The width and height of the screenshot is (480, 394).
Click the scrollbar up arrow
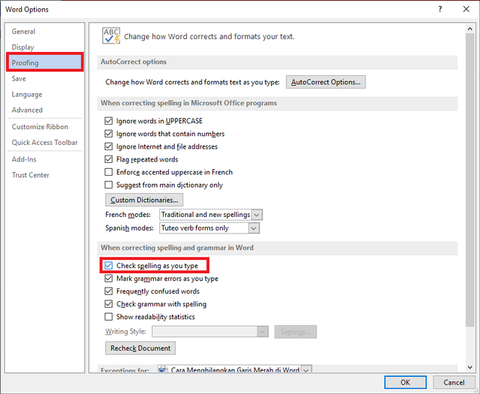coord(470,29)
